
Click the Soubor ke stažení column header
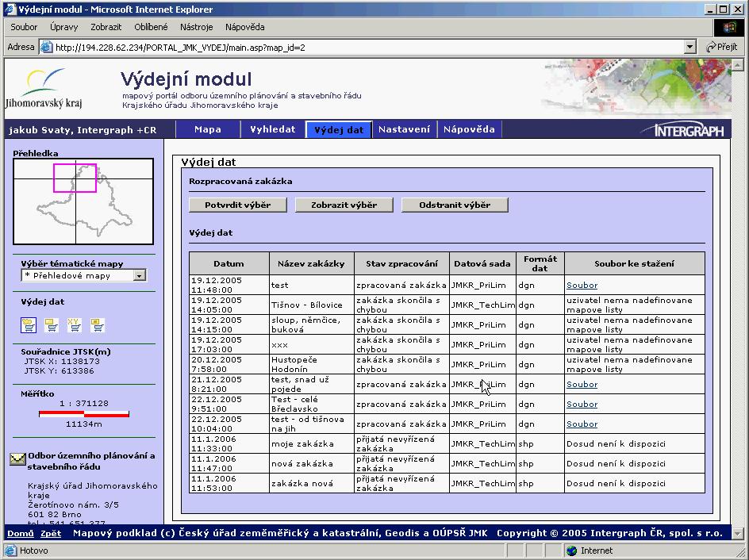tap(635, 263)
